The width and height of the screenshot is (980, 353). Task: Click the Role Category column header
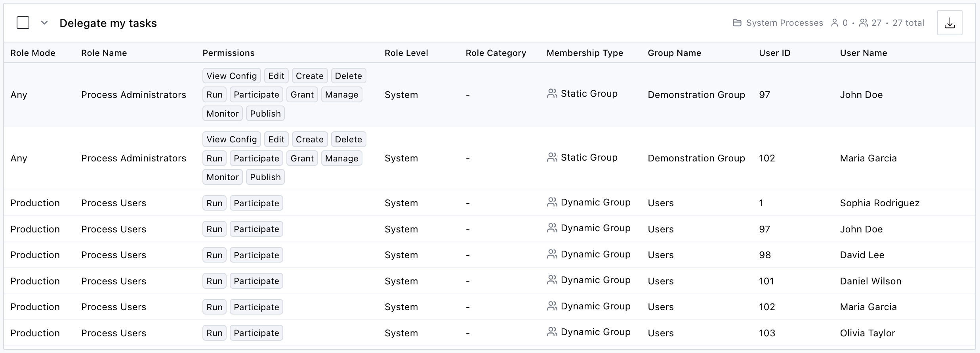click(496, 53)
